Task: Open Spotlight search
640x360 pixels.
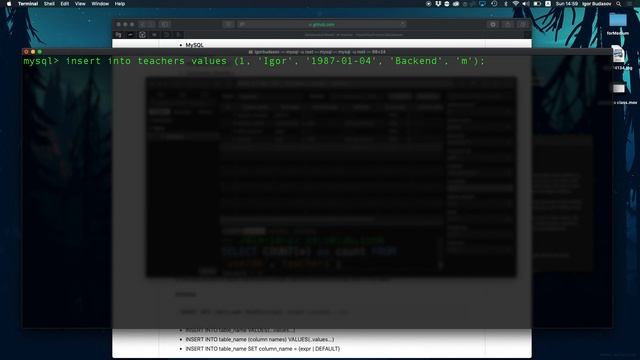Action: [619, 4]
